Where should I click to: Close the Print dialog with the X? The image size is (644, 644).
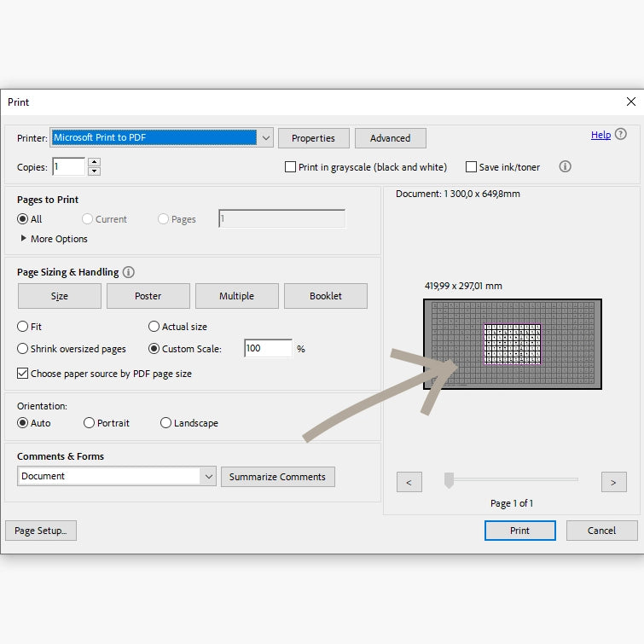click(630, 102)
